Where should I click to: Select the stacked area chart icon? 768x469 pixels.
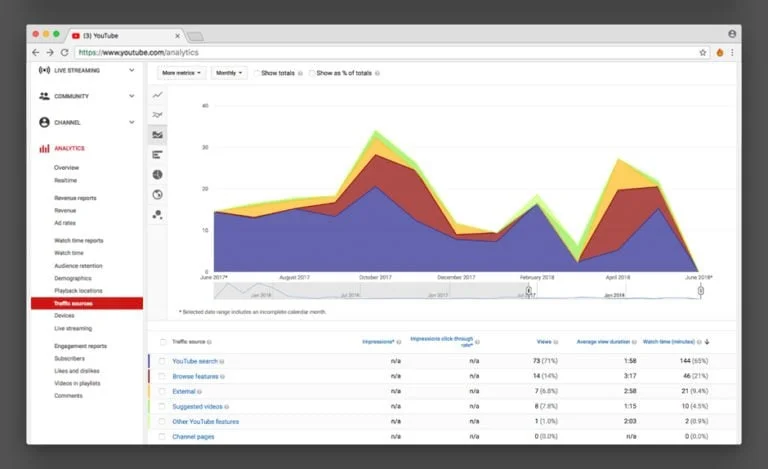(158, 135)
